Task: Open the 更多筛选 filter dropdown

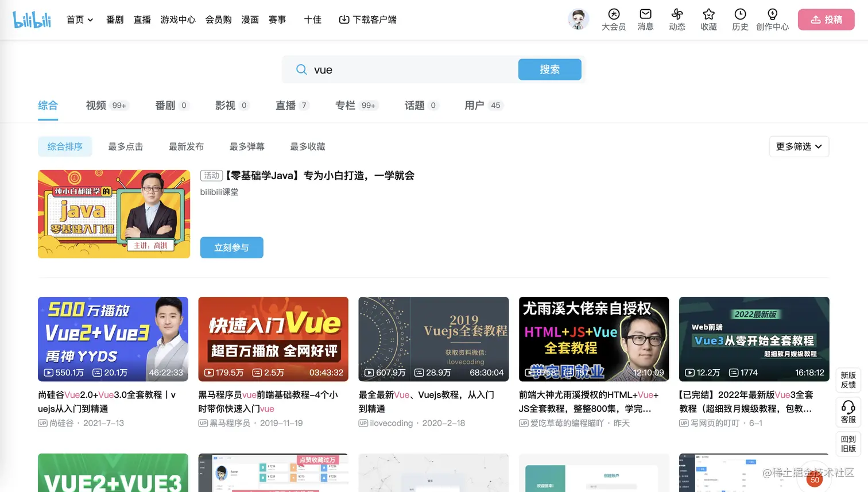Action: point(799,146)
